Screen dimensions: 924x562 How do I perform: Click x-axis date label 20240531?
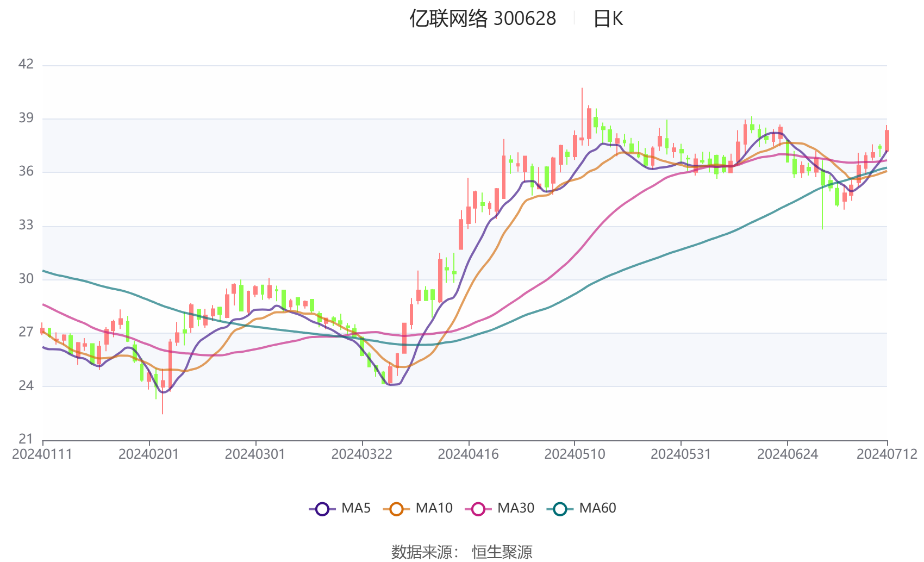click(681, 454)
